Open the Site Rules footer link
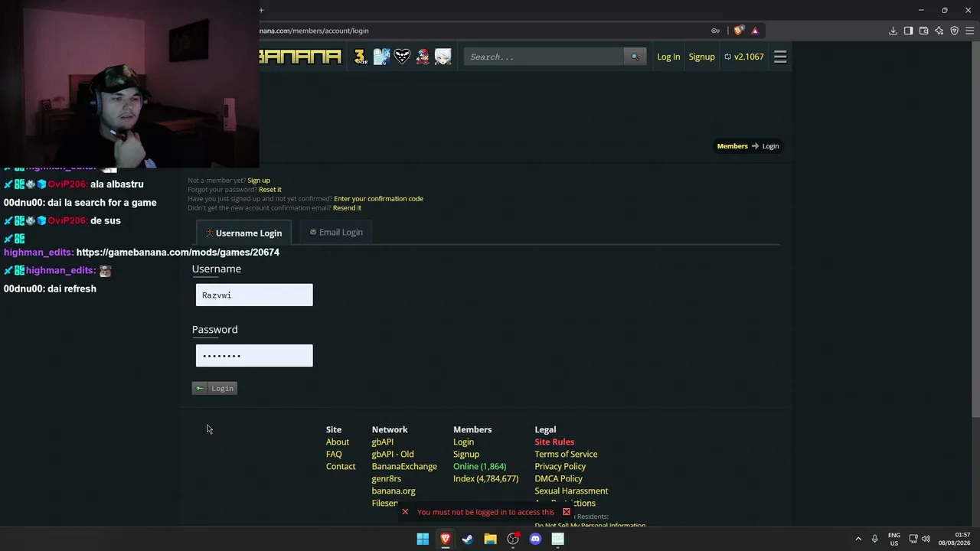The width and height of the screenshot is (980, 551). click(554, 442)
